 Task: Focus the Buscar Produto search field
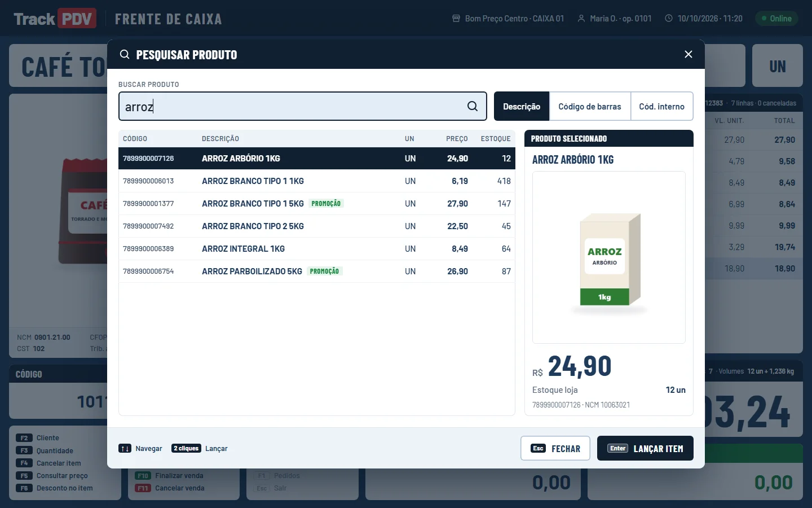pos(303,106)
